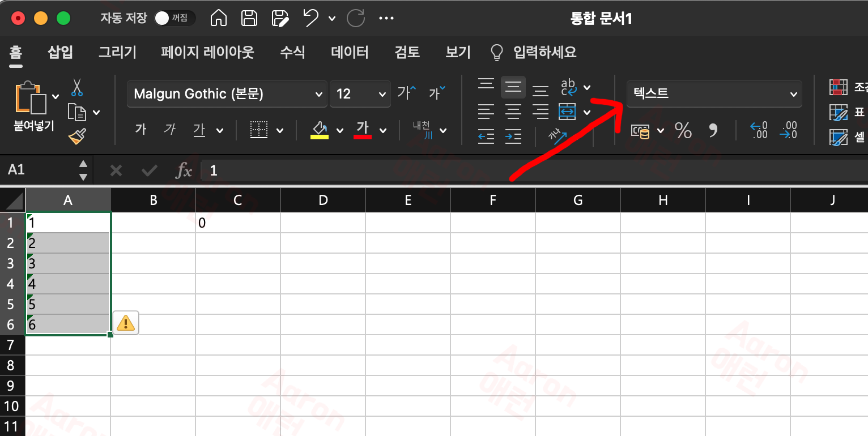Viewport: 868px width, 436px height.
Task: Expand the Copy options arrow
Action: [96, 112]
